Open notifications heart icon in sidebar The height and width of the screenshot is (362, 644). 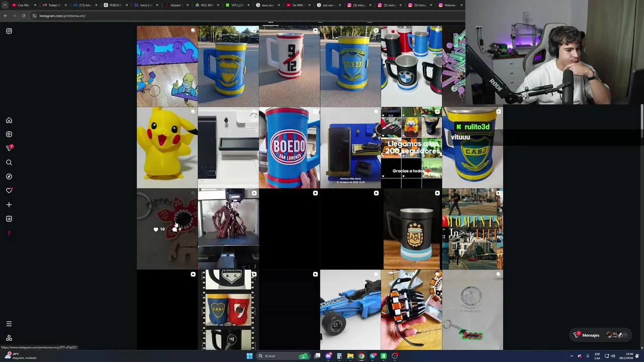[x=9, y=191]
